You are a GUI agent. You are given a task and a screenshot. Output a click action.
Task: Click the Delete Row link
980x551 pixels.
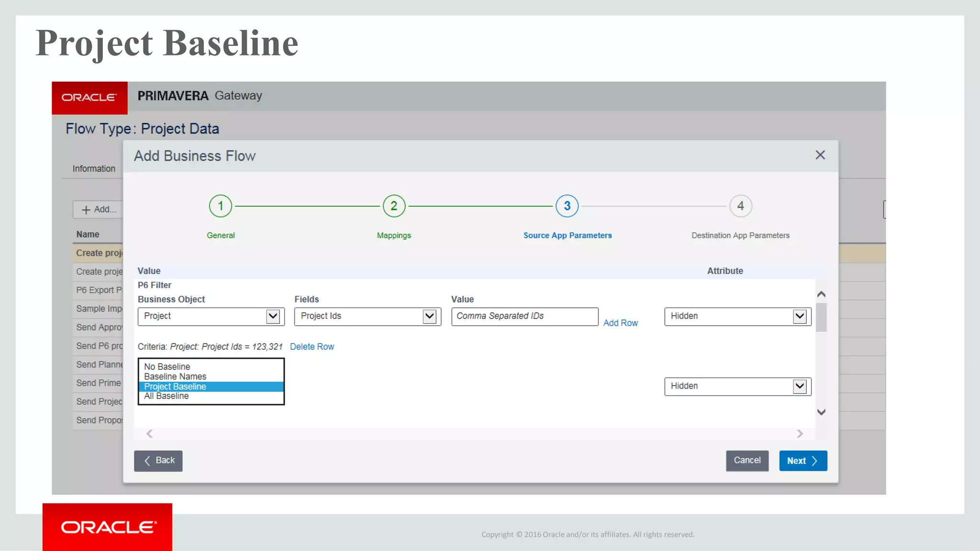[x=312, y=346]
